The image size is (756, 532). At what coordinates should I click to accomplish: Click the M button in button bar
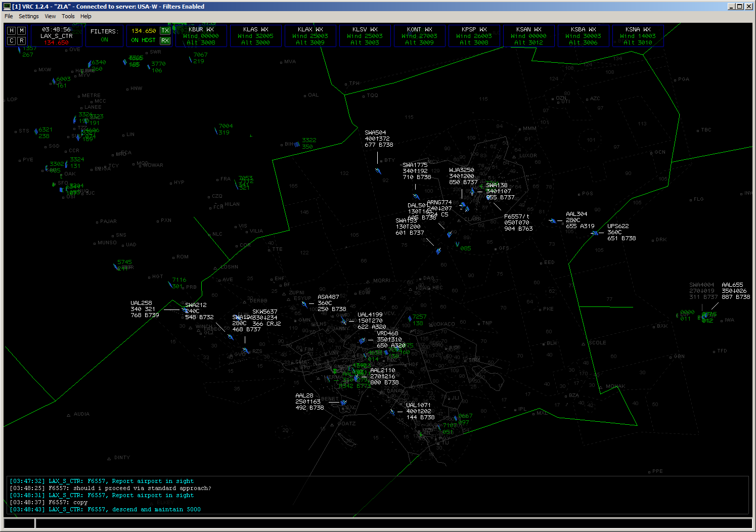coord(21,31)
